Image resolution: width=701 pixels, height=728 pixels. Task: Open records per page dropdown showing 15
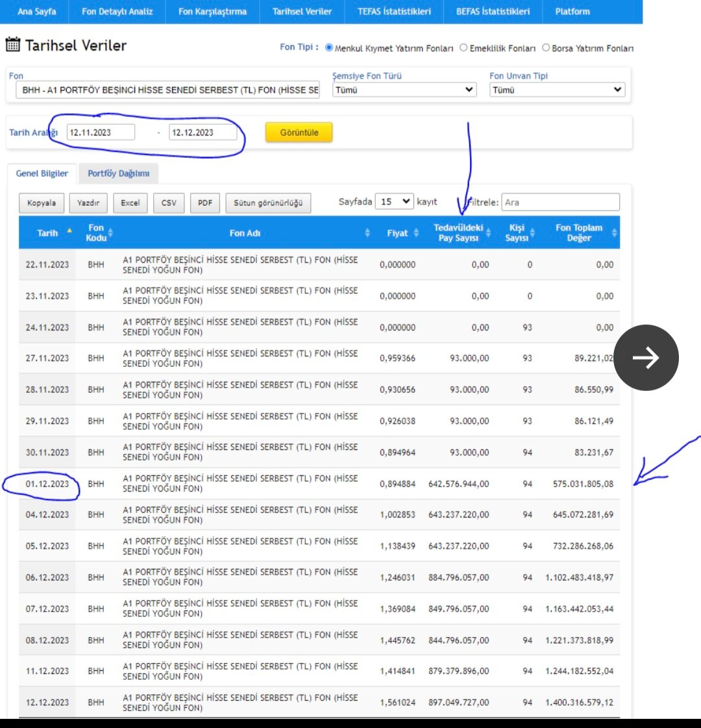(394, 201)
